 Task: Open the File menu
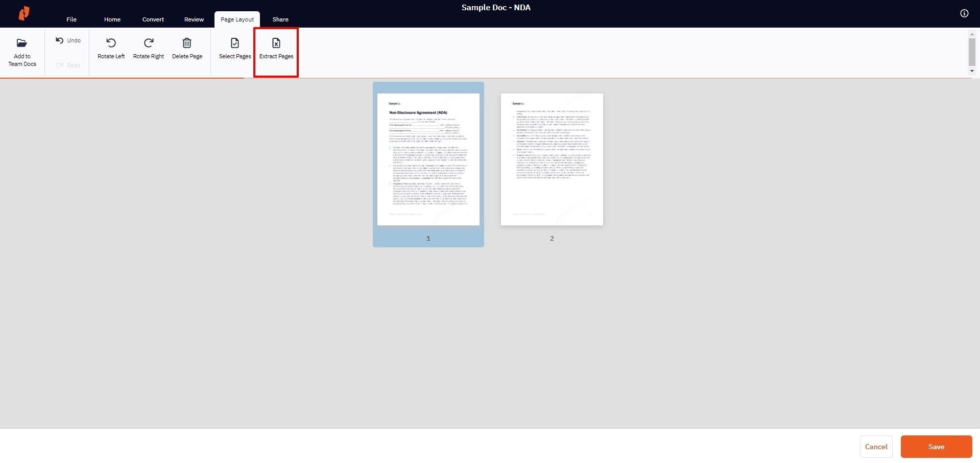71,19
